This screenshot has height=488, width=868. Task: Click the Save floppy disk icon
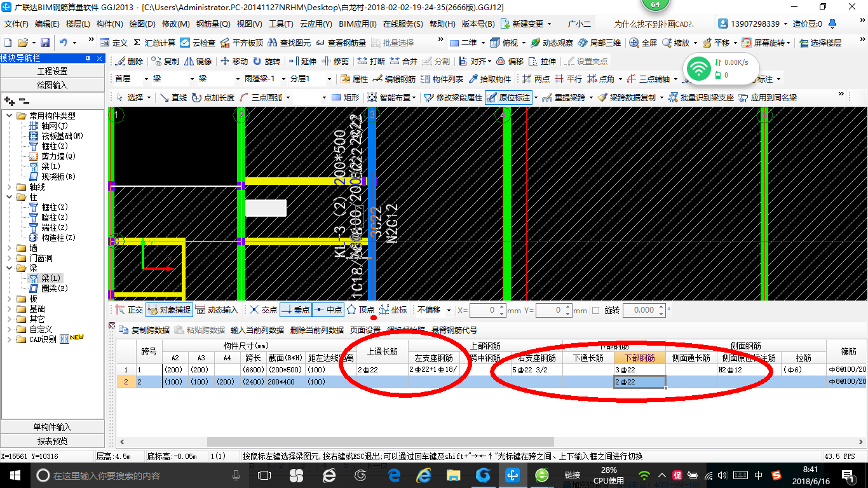tap(45, 43)
